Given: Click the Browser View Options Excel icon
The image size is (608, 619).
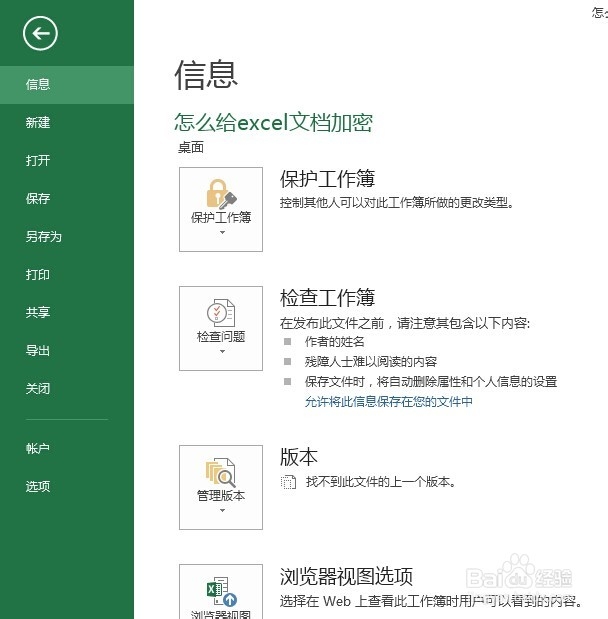Looking at the screenshot, I should (x=221, y=592).
